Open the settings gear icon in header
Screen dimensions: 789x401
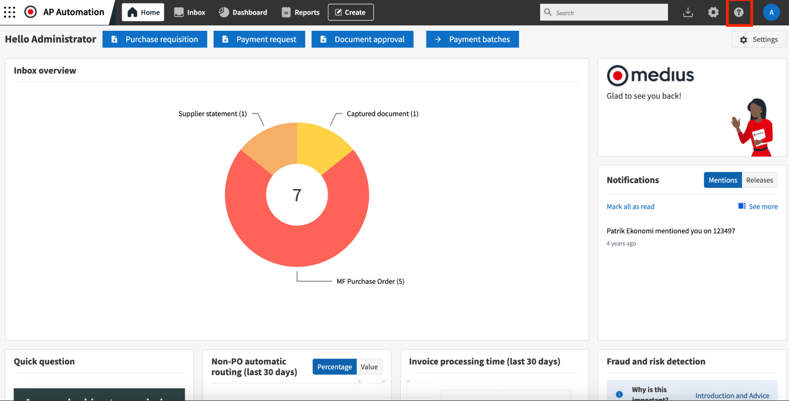pos(713,13)
